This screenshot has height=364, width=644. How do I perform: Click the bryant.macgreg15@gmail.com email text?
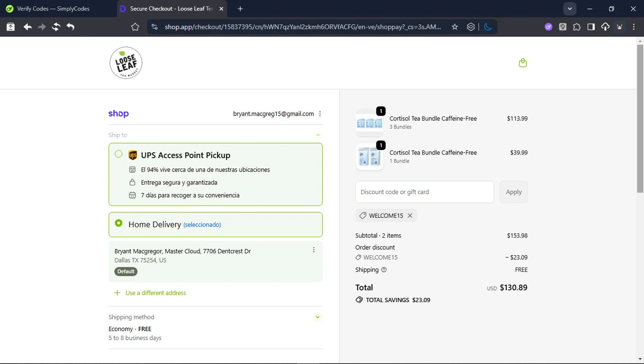273,114
